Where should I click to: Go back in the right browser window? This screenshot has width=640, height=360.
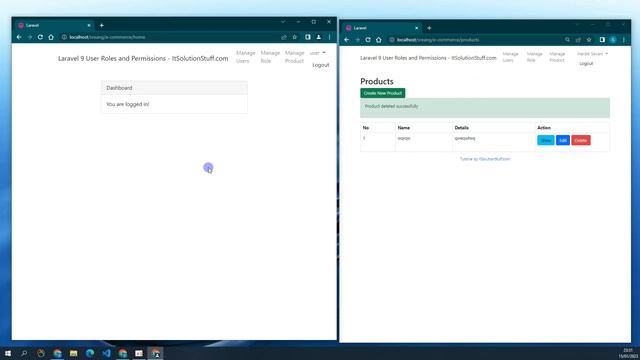pyautogui.click(x=347, y=40)
